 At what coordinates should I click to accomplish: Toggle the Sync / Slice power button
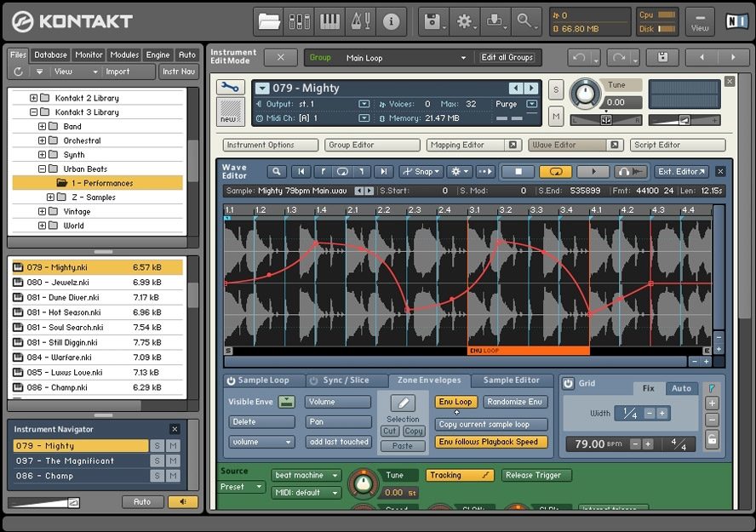click(313, 380)
